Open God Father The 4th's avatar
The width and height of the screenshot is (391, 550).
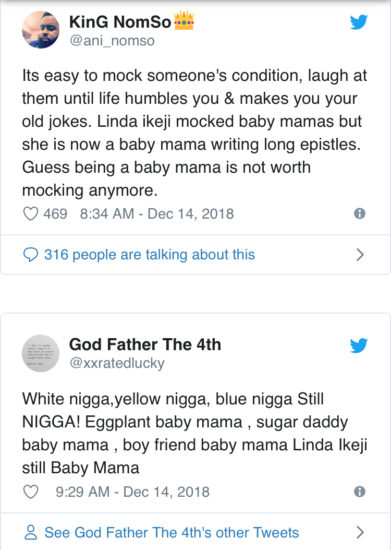pyautogui.click(x=41, y=353)
